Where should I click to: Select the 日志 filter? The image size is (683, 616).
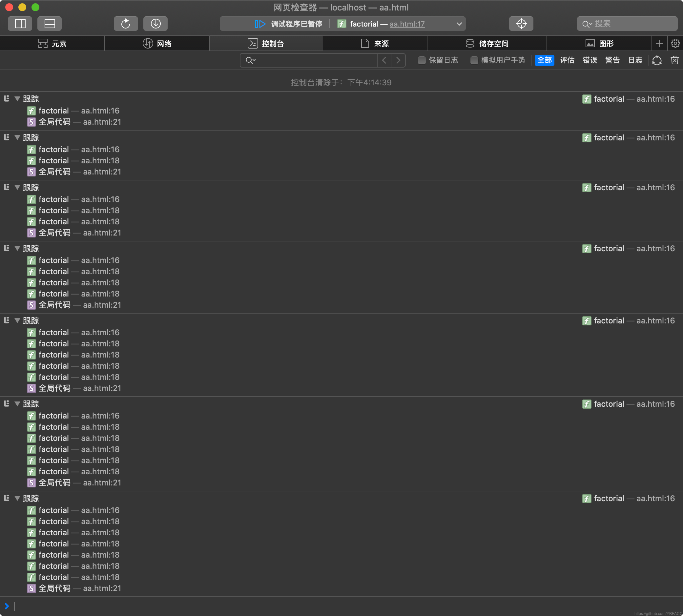click(635, 60)
